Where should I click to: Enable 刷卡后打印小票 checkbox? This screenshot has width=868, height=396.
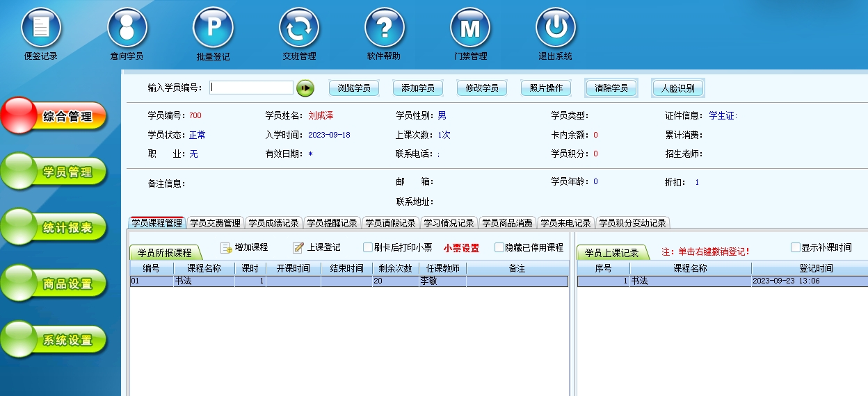click(369, 247)
